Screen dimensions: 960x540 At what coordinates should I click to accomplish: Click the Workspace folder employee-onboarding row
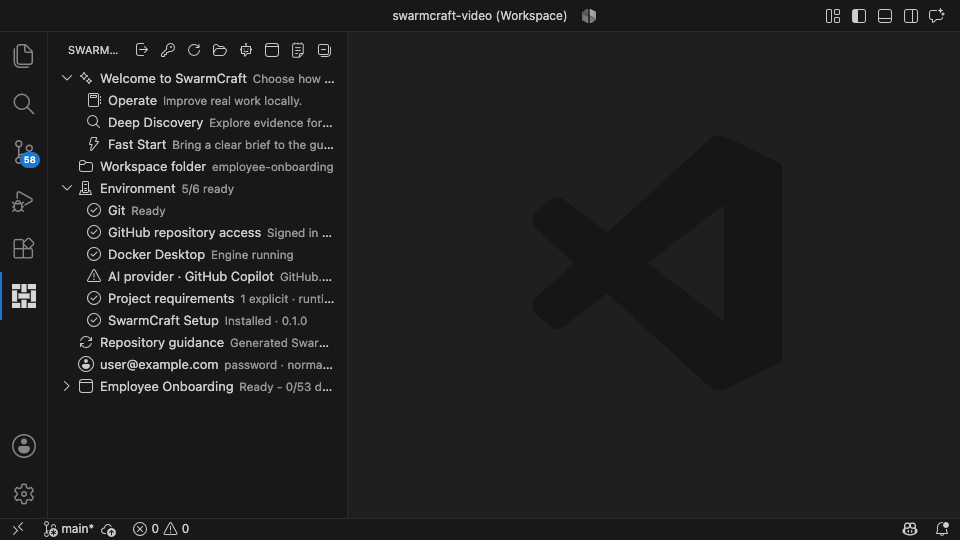point(197,167)
